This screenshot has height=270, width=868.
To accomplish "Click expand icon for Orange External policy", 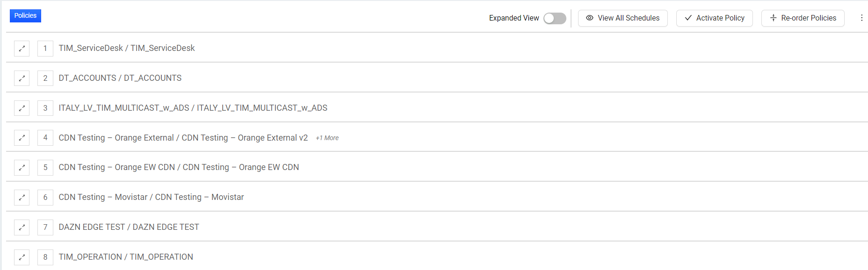I will click(x=22, y=138).
